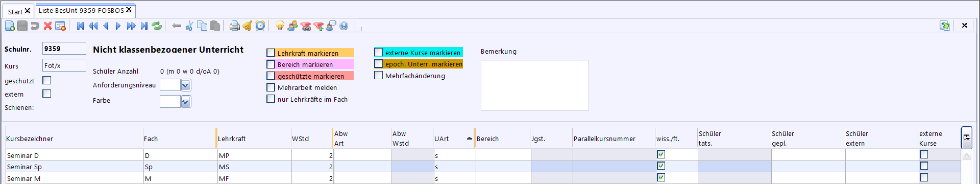Image resolution: width=980 pixels, height=184 pixels.
Task: Click the red delete X icon
Action: coord(48,26)
